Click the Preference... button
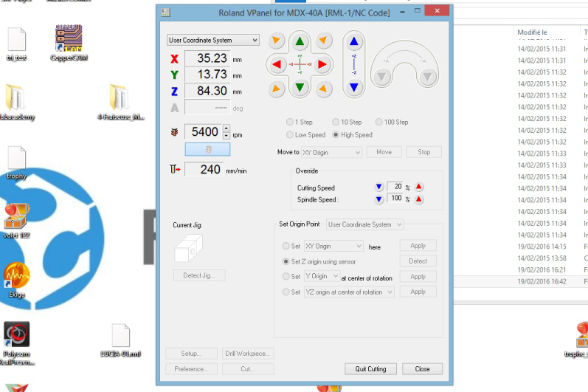This screenshot has width=588, height=392. point(191,368)
